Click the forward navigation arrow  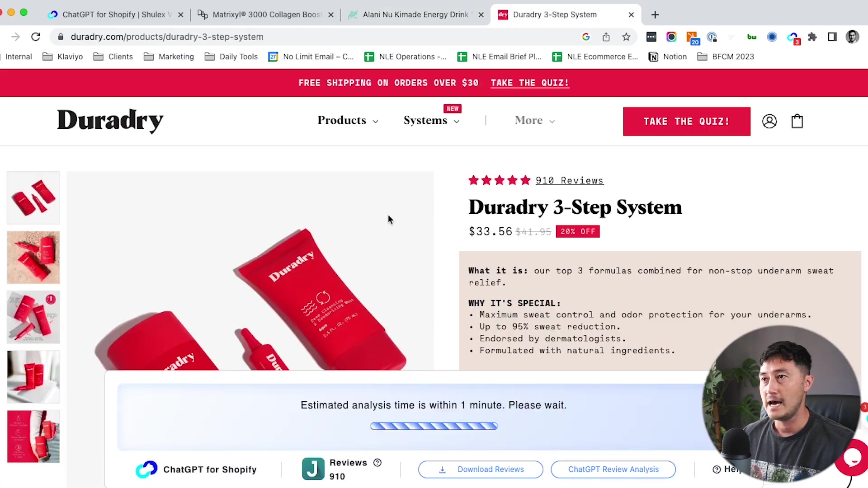coord(15,37)
